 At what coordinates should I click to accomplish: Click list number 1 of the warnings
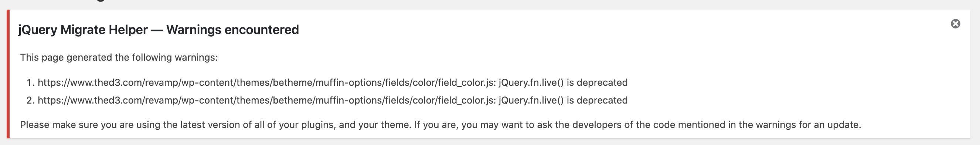pyautogui.click(x=30, y=82)
